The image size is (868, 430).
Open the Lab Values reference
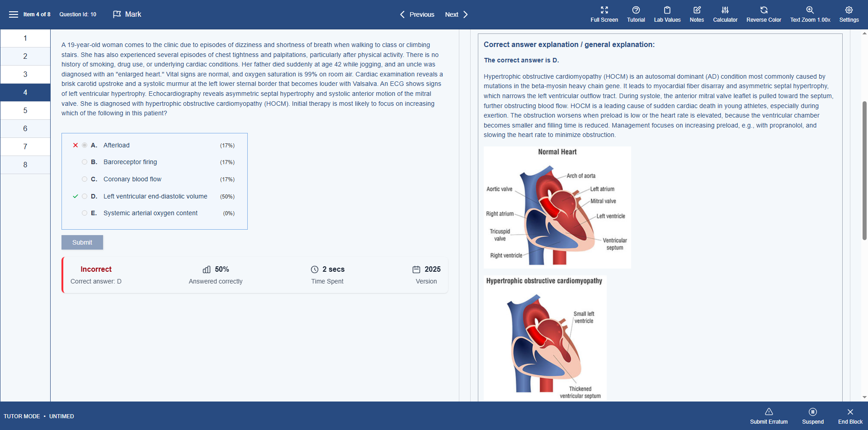667,14
